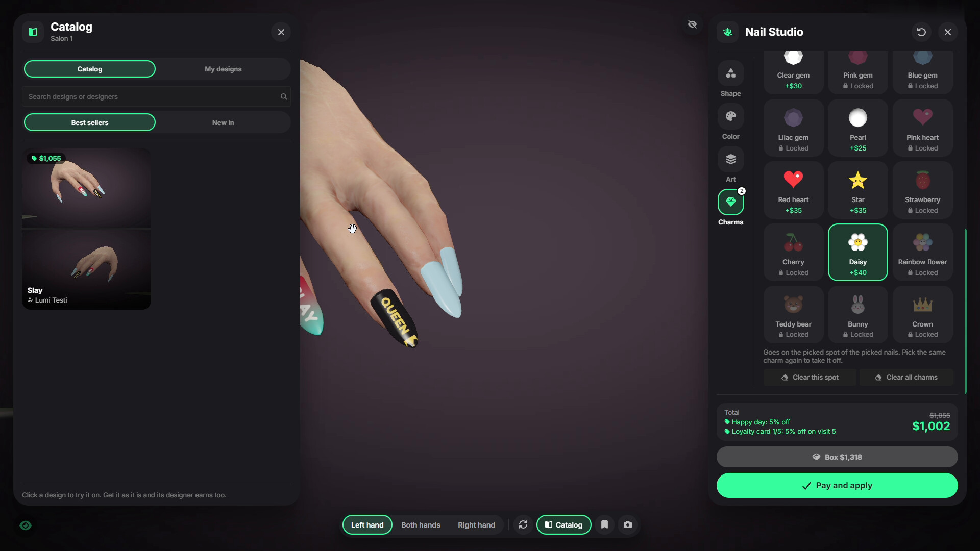Open the Slay design thumbnail
The width and height of the screenshot is (980, 551).
pos(86,229)
